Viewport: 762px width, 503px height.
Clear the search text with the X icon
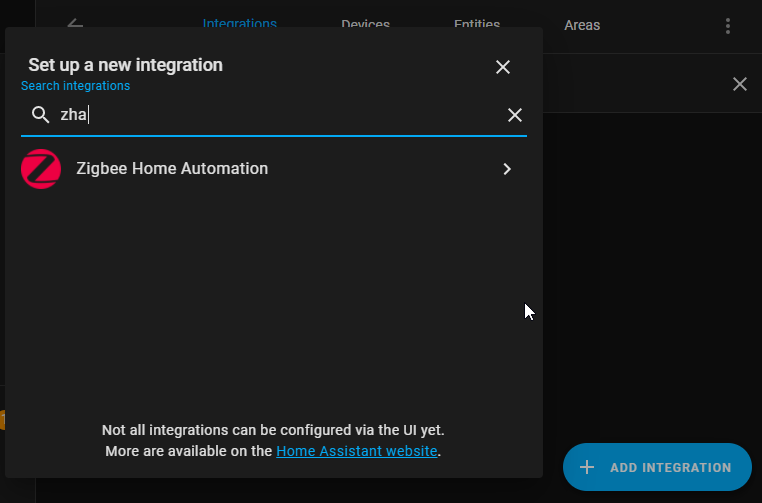coord(515,115)
